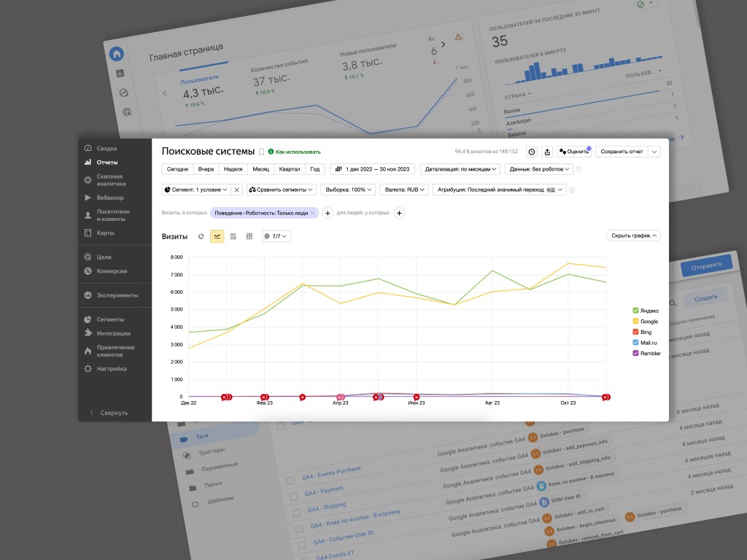The width and height of the screenshot is (747, 560).
Task: Switch to the stacked area chart icon
Action: (233, 236)
